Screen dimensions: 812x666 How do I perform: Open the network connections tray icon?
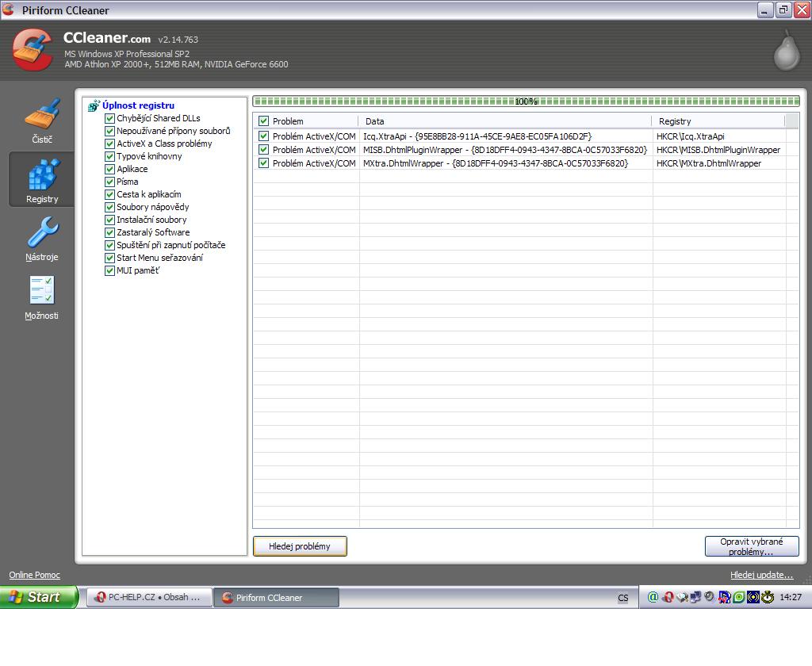(695, 597)
